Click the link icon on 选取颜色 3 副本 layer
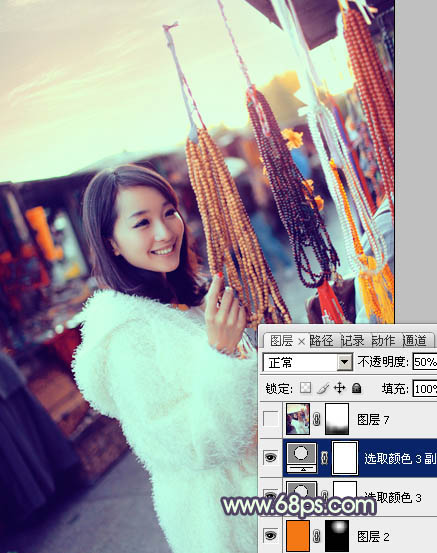437x553 pixels. [324, 458]
